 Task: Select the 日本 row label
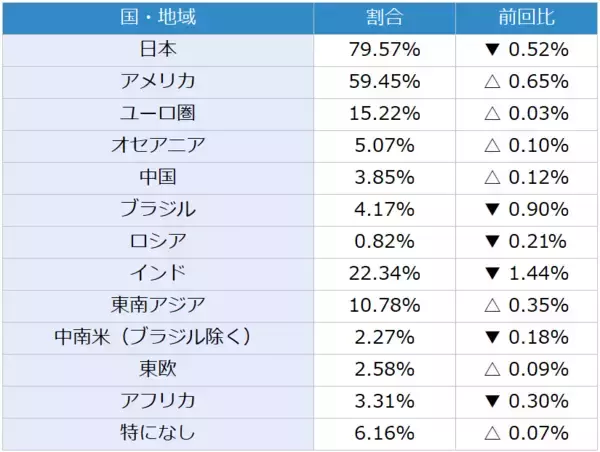pyautogui.click(x=158, y=49)
